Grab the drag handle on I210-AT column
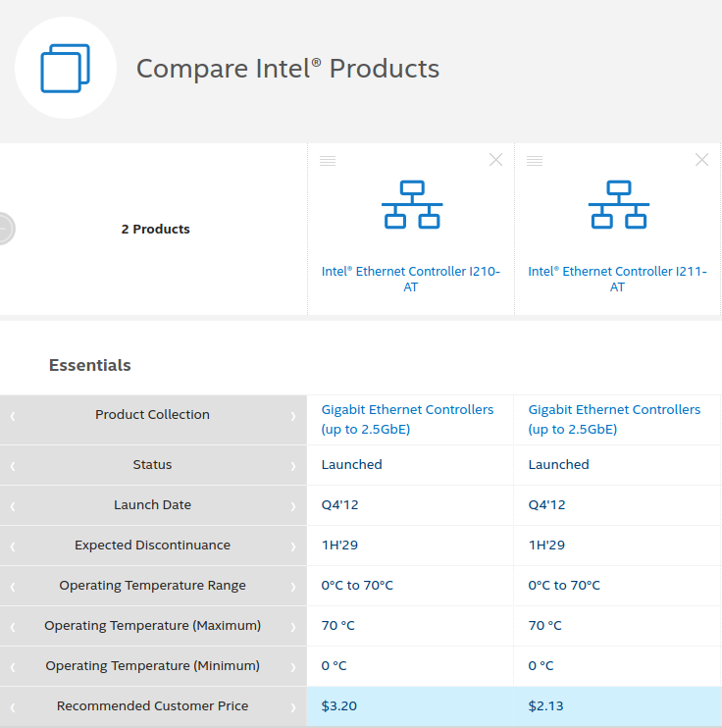The width and height of the screenshot is (722, 728). tap(328, 161)
